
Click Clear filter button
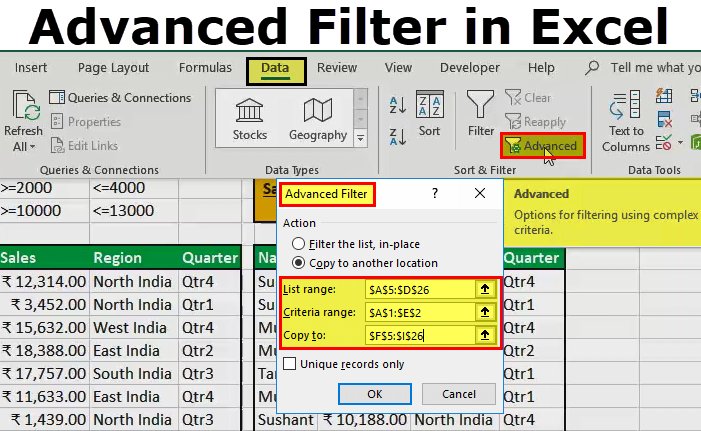(528, 97)
